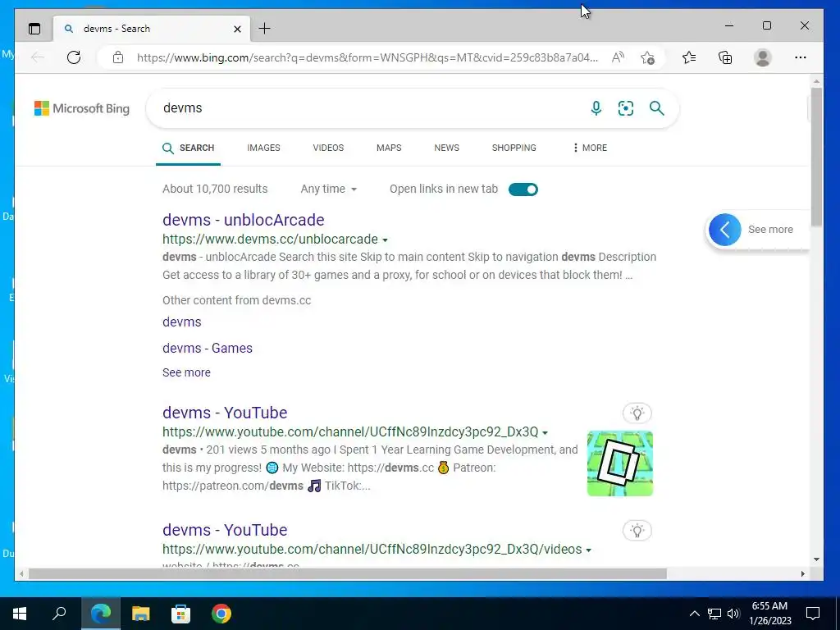Open volume control tray icon
The width and height of the screenshot is (840, 630).
click(733, 614)
